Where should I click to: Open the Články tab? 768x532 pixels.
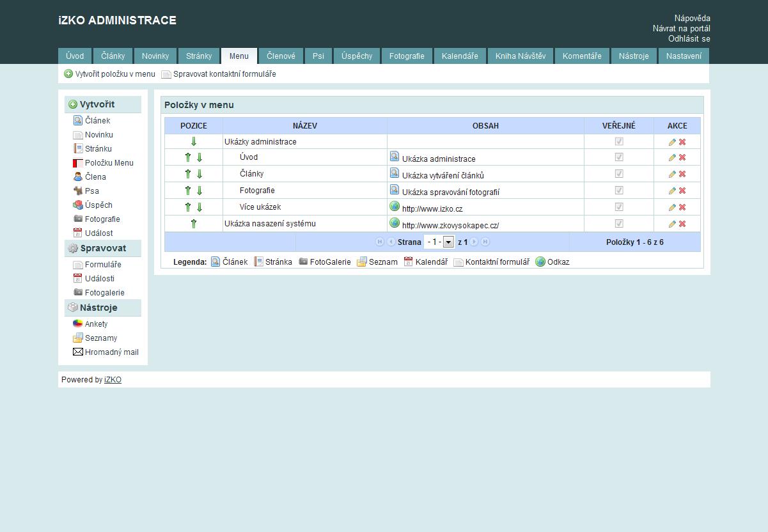[113, 56]
